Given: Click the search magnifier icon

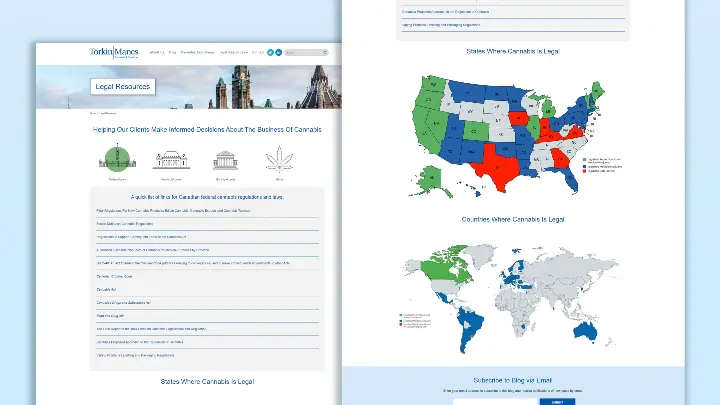Looking at the screenshot, I should (x=325, y=52).
